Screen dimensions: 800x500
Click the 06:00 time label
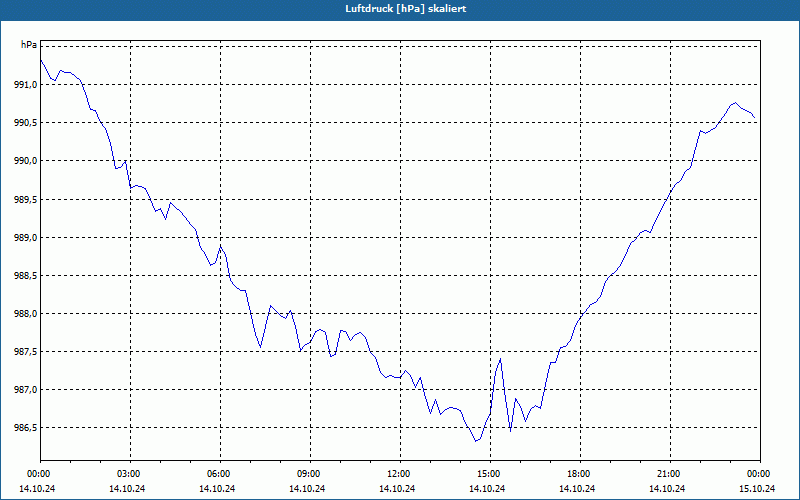[x=220, y=474]
